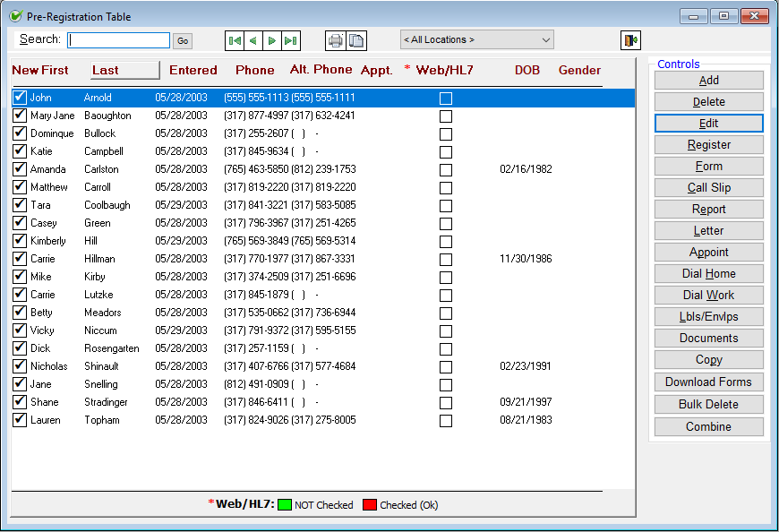Click the Bulk Delete button
The width and height of the screenshot is (779, 532).
point(708,405)
